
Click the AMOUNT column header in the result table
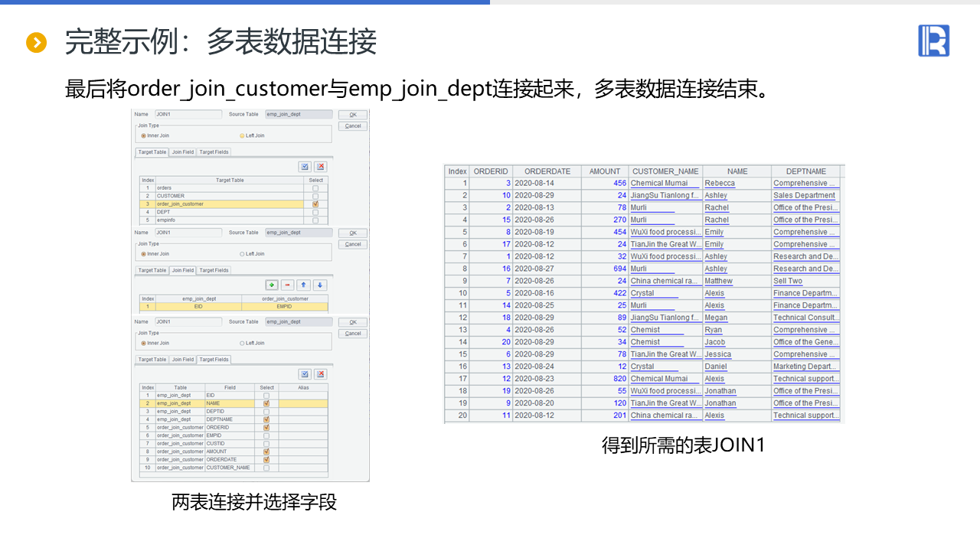pos(604,171)
